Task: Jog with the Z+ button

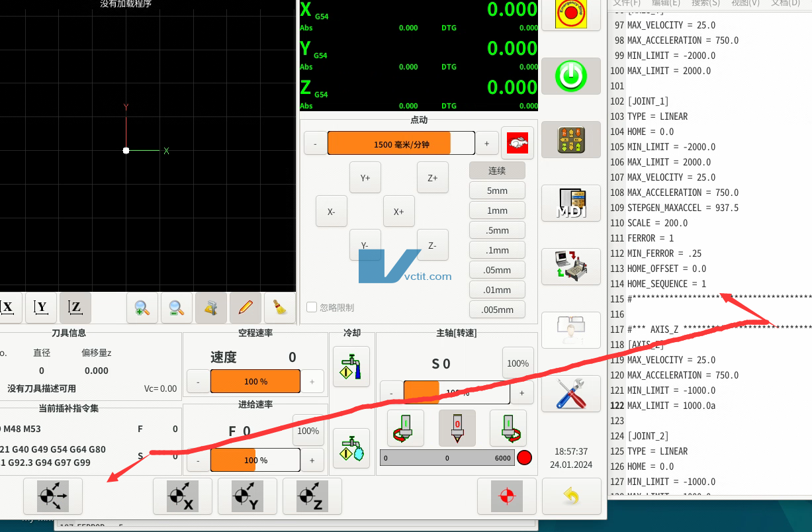Action: [x=433, y=177]
